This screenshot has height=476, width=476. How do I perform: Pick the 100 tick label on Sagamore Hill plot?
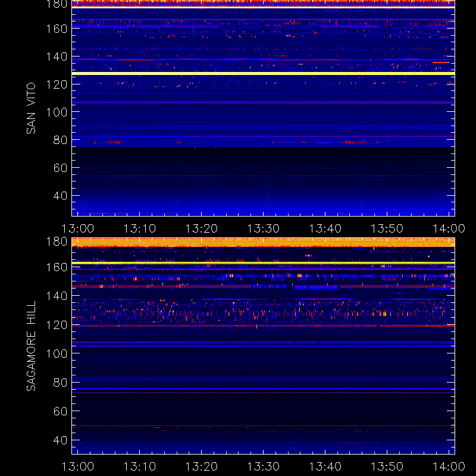tap(57, 353)
